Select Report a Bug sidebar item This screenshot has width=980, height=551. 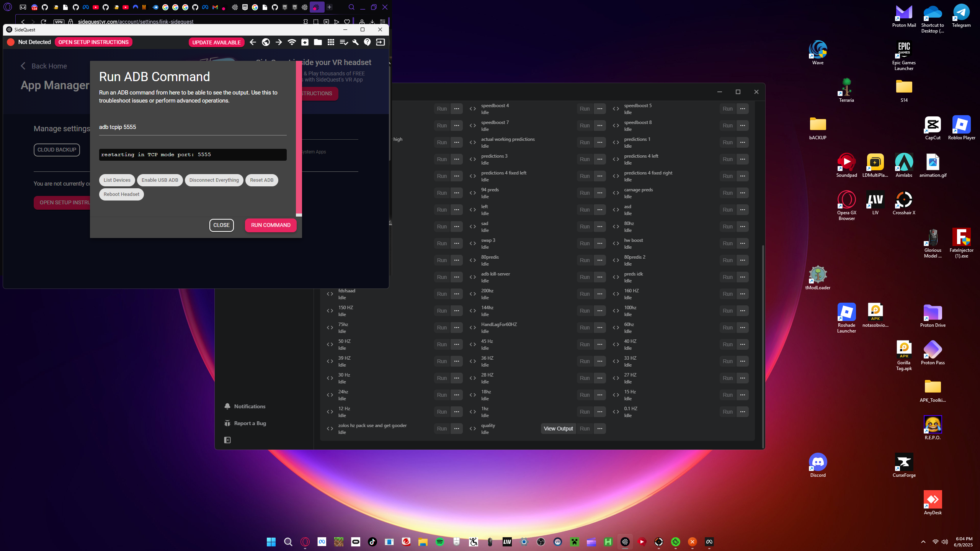250,423
